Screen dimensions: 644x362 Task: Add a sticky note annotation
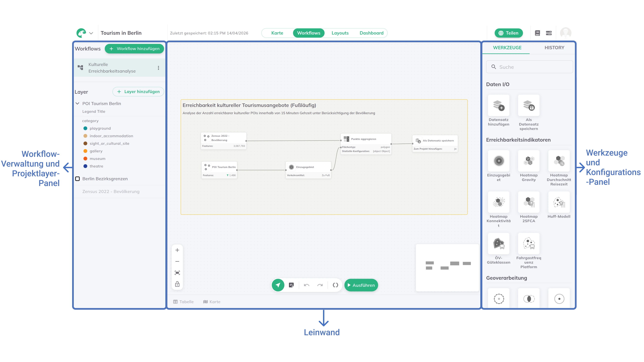click(291, 285)
